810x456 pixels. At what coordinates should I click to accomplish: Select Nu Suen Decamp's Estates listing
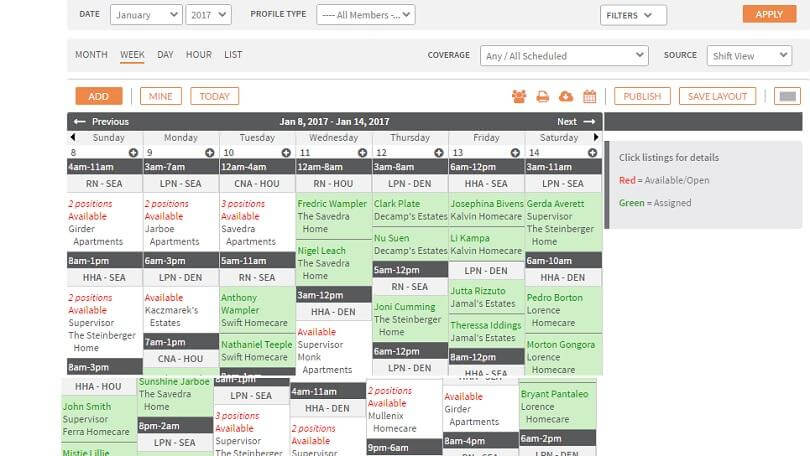[x=410, y=244]
